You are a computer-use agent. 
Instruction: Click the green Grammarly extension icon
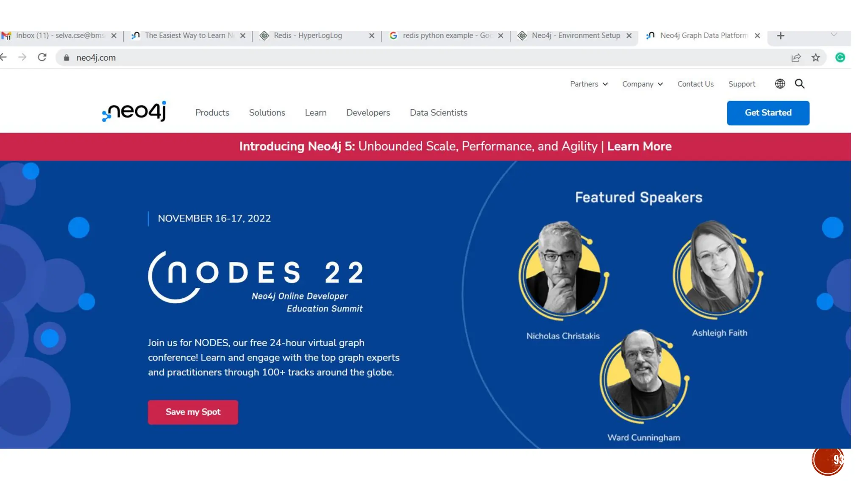point(840,58)
